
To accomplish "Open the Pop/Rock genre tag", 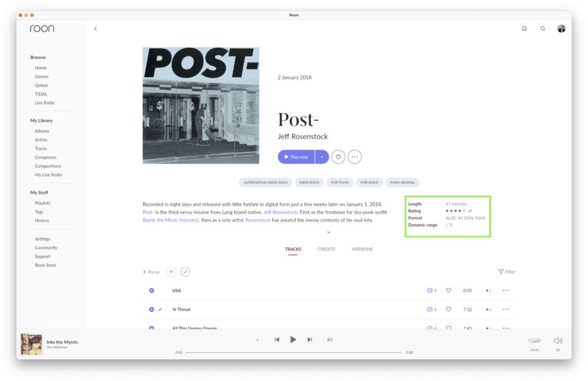I will point(369,182).
